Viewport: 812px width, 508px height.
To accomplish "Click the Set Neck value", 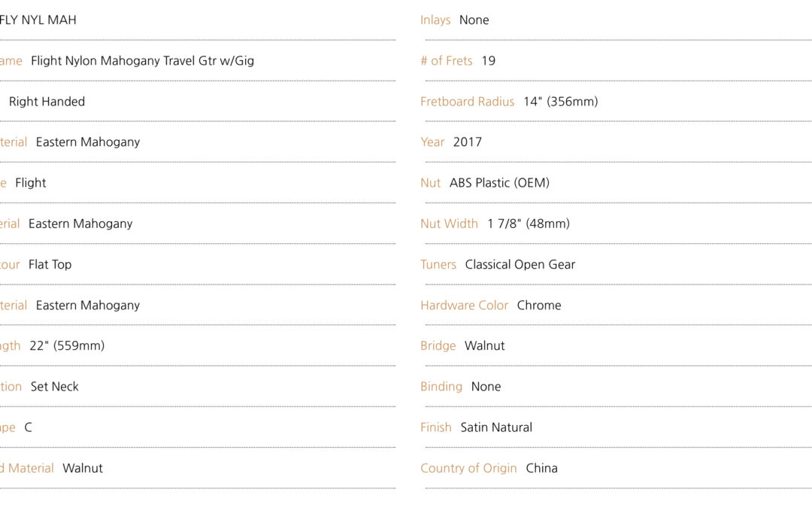I will point(54,387).
